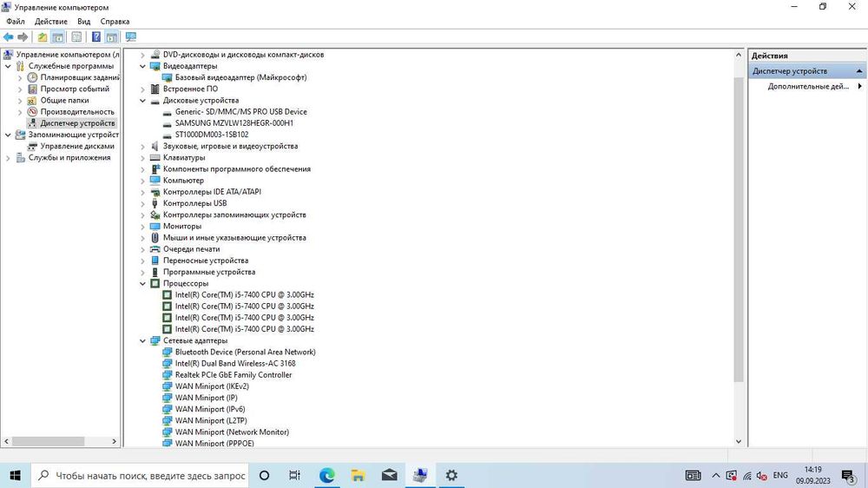Launch Microsoft Edge from the taskbar
This screenshot has width=868, height=488.
click(326, 475)
